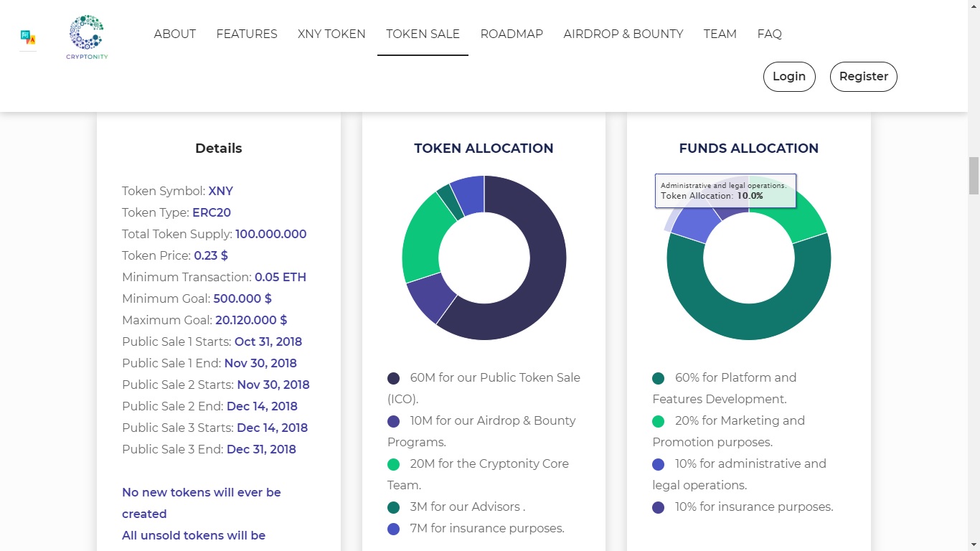
Task: Click the FUNDS ALLOCATION heading
Action: pyautogui.click(x=749, y=149)
